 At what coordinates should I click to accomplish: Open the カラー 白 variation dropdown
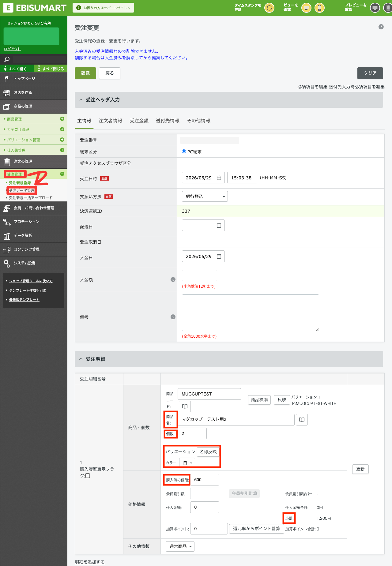pos(187,463)
